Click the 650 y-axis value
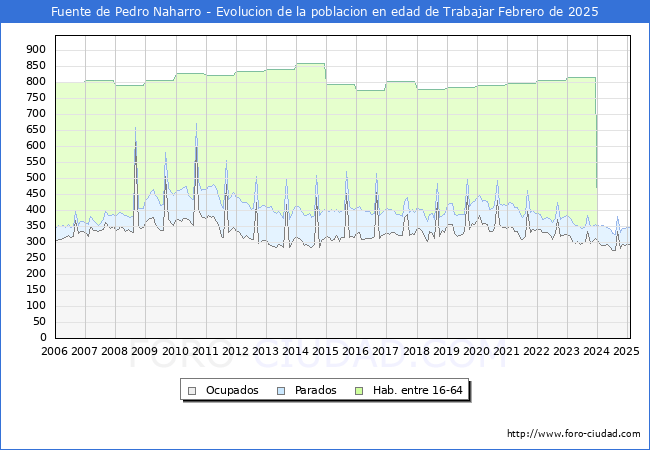Viewport: 650px width, 450px height. 36,130
